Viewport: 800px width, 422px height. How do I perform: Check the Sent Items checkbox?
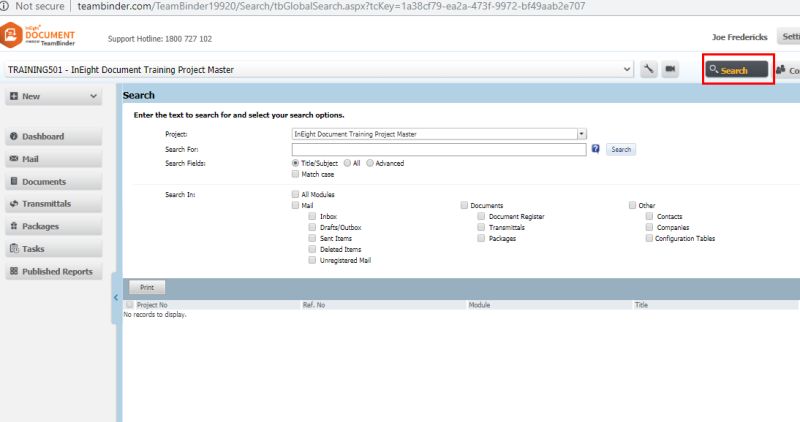click(x=312, y=238)
